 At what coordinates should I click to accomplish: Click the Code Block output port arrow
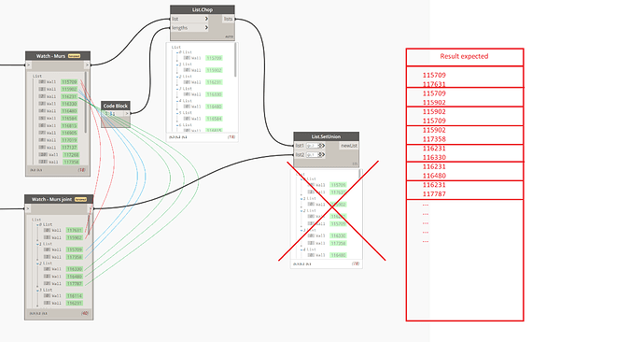127,113
